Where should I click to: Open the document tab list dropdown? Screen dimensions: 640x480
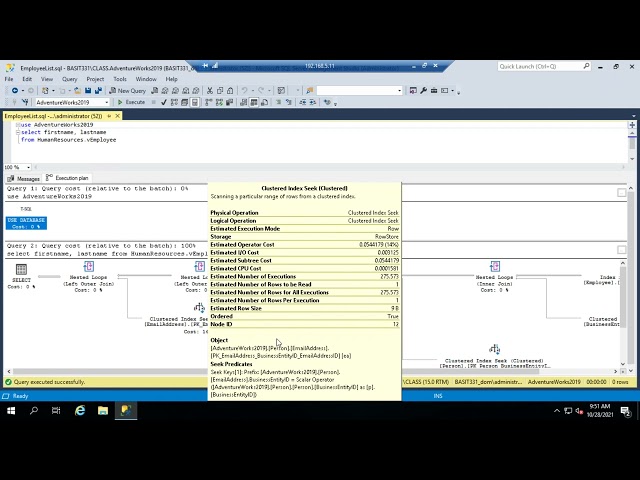click(633, 116)
